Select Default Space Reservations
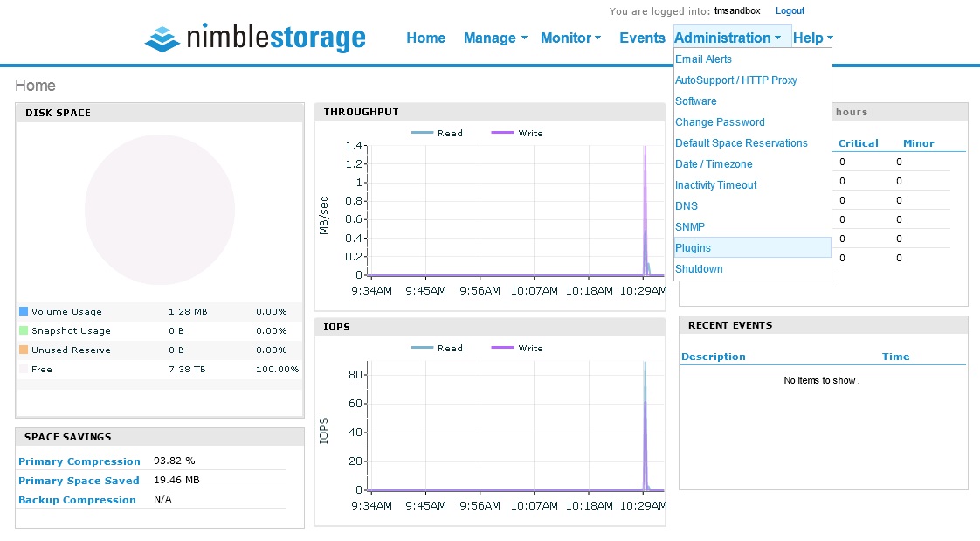Screen dimensions: 980x541 click(742, 142)
